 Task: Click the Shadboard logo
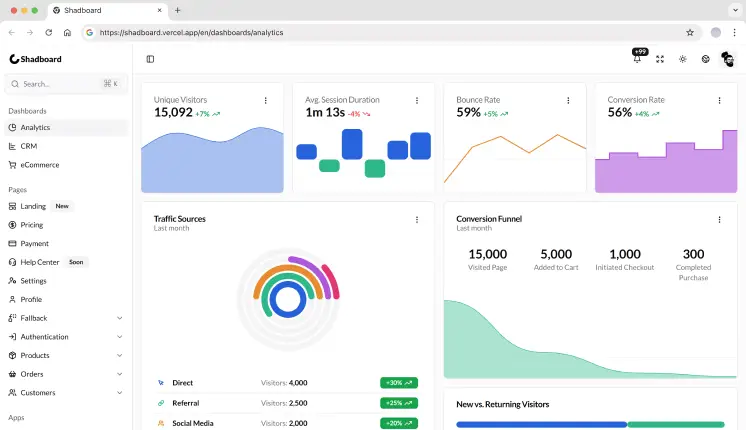click(36, 59)
